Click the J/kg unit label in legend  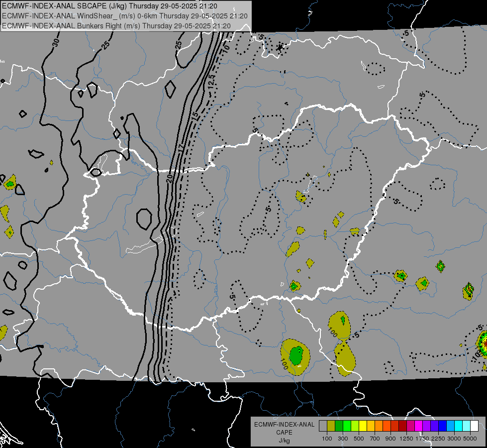point(284,441)
